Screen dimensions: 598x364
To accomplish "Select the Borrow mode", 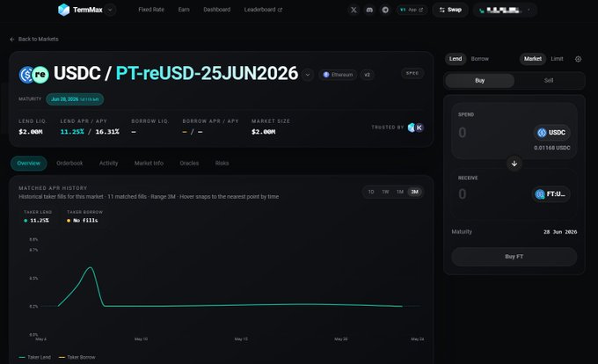I will click(480, 59).
